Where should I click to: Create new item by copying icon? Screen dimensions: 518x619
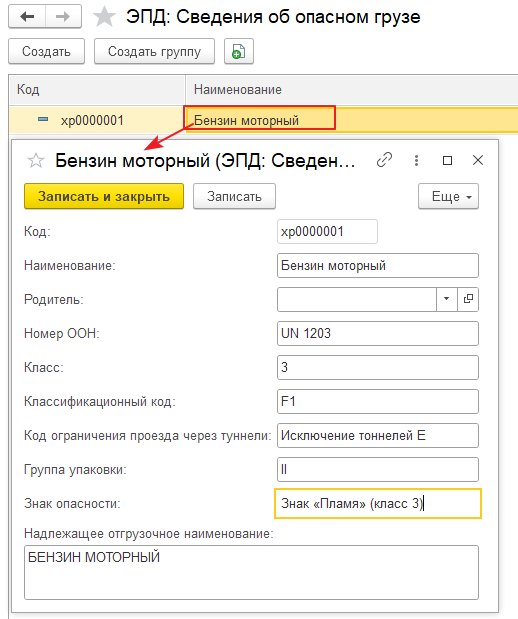click(238, 51)
